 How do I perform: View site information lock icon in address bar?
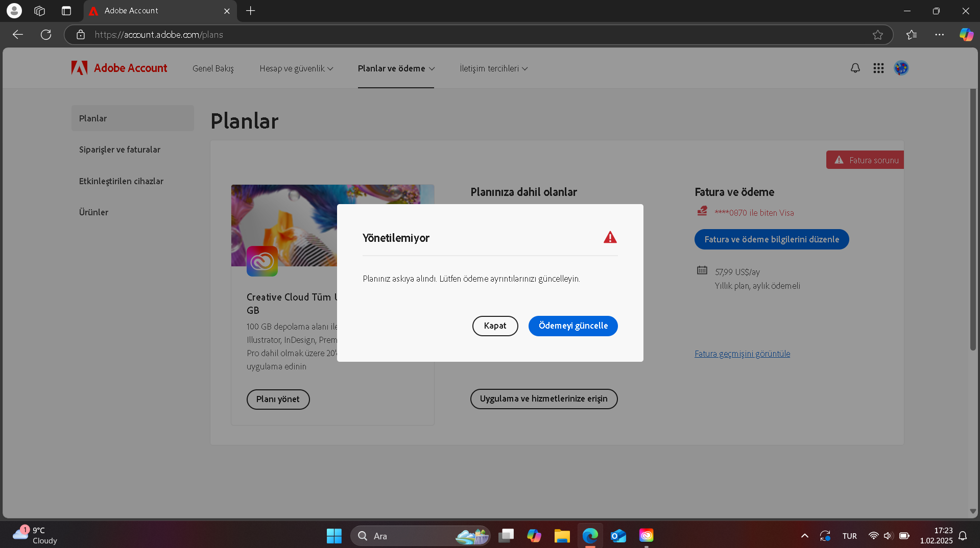(81, 35)
